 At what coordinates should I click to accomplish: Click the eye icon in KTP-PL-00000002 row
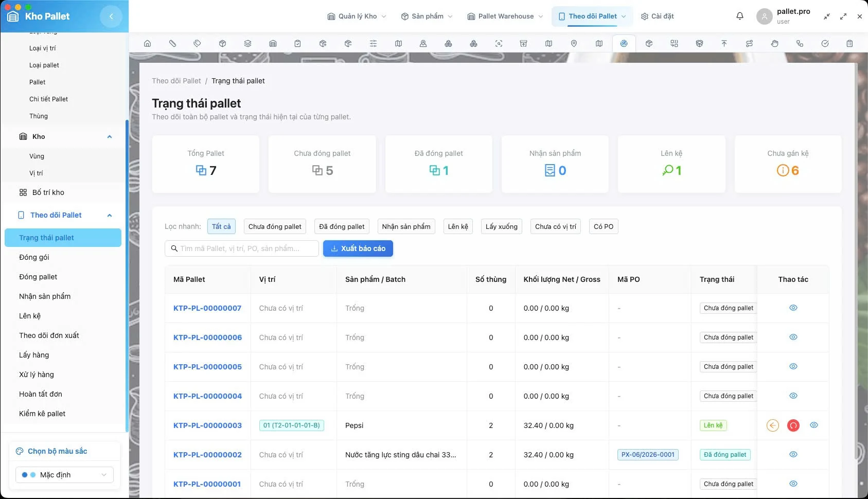click(x=793, y=454)
